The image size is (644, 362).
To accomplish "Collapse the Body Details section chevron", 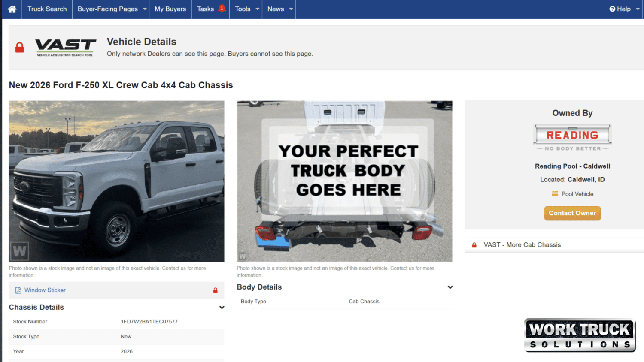I will (450, 287).
